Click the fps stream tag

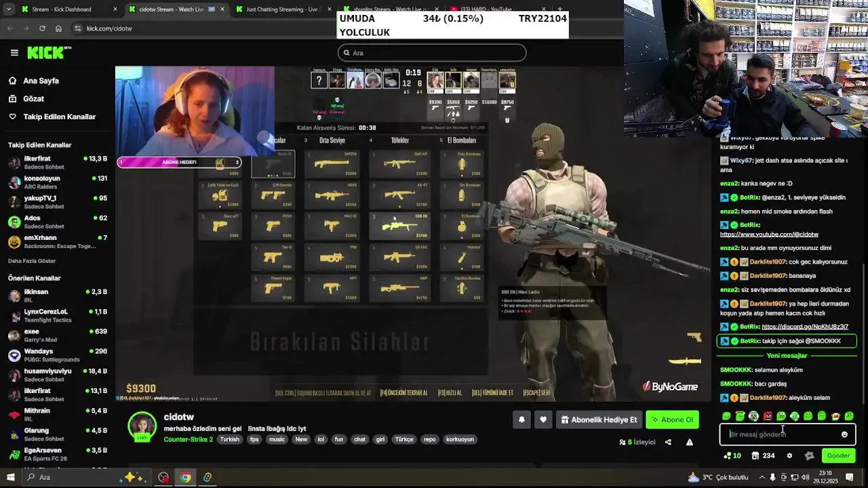[254, 439]
